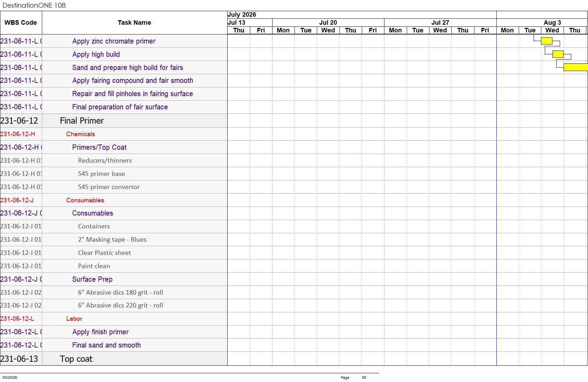
Task: Select the Primers/Top Coat row
Action: click(x=99, y=147)
